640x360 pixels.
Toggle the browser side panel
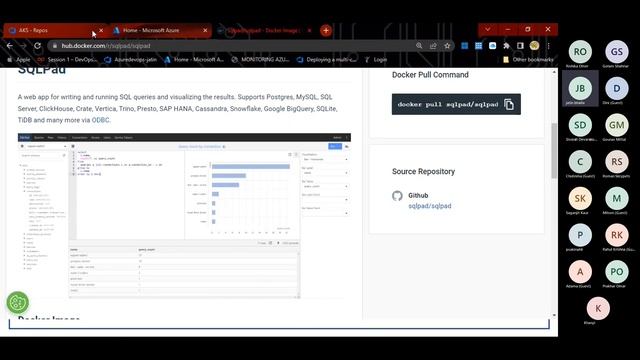[520, 46]
